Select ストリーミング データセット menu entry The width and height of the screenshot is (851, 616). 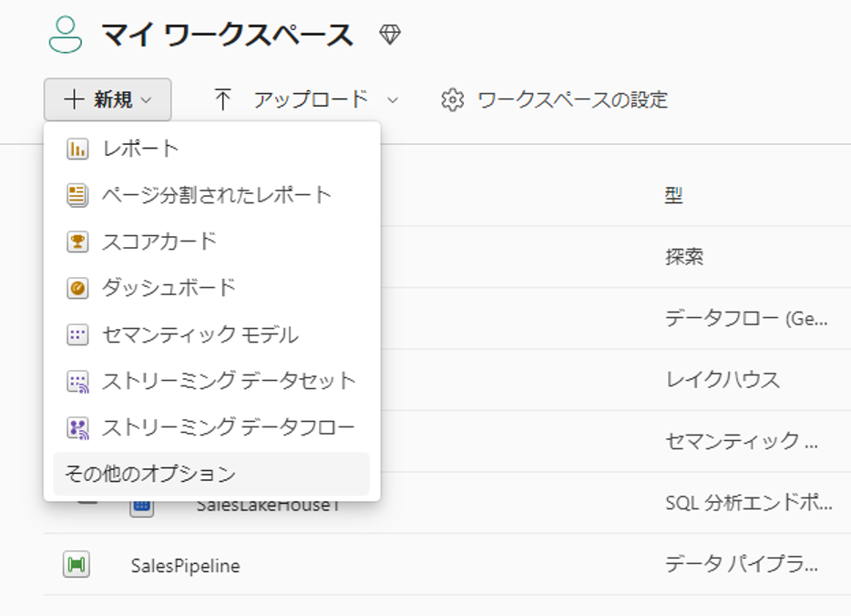[228, 381]
